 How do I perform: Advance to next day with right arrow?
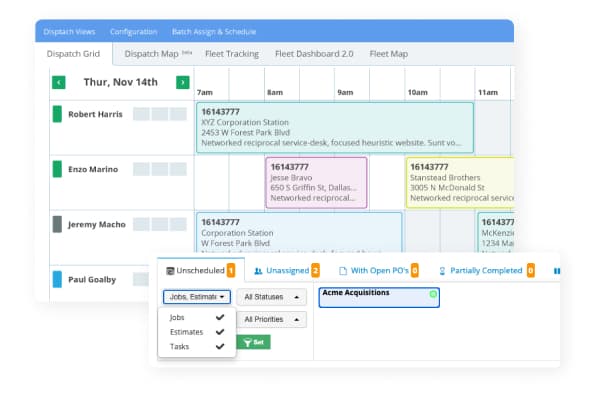(x=182, y=82)
